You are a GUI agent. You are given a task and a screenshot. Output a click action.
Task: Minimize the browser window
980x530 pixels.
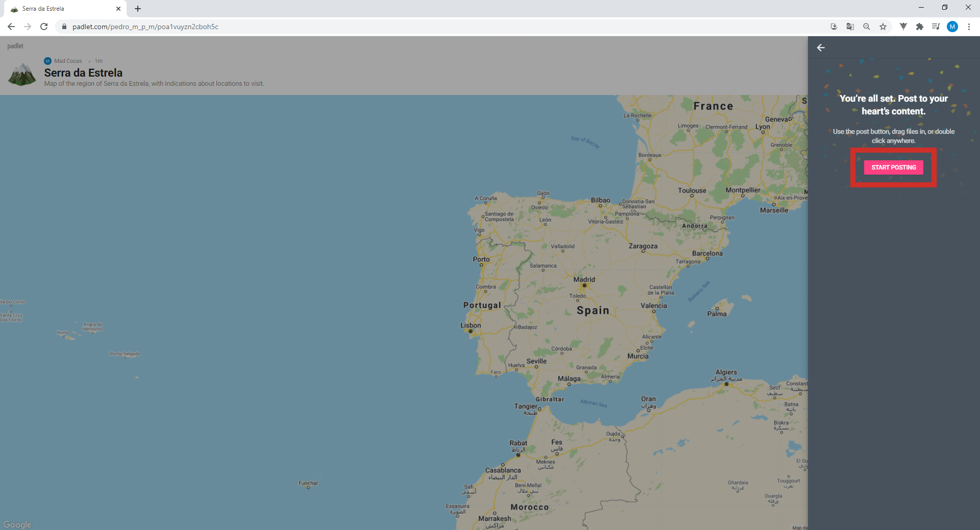[921, 8]
